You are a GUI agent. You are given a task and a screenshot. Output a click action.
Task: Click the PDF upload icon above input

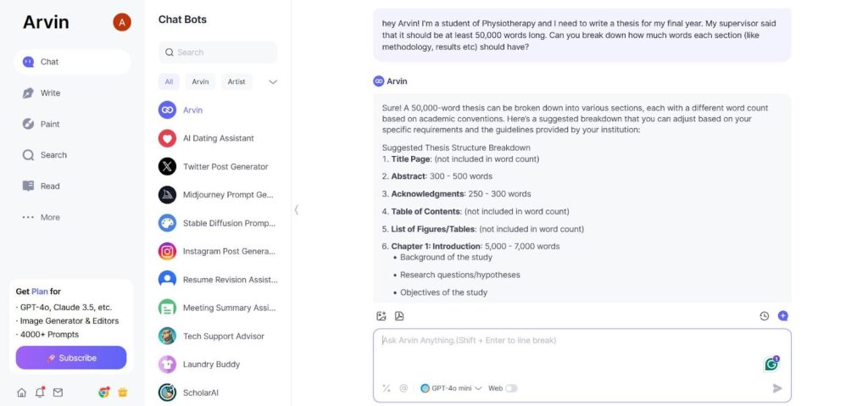399,316
